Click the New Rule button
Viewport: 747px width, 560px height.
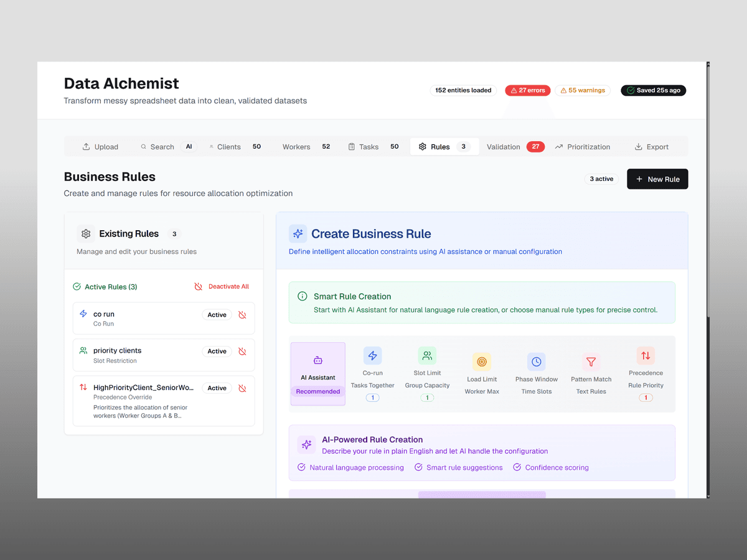click(x=657, y=179)
